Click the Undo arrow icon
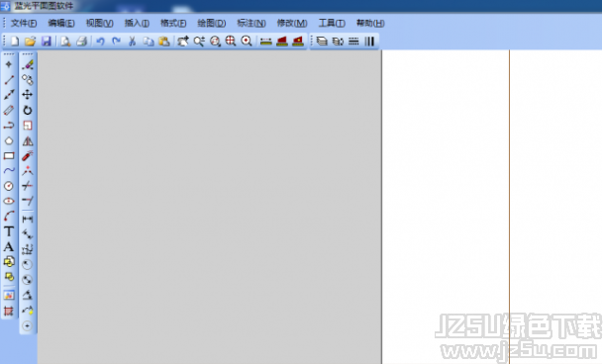 coord(100,42)
